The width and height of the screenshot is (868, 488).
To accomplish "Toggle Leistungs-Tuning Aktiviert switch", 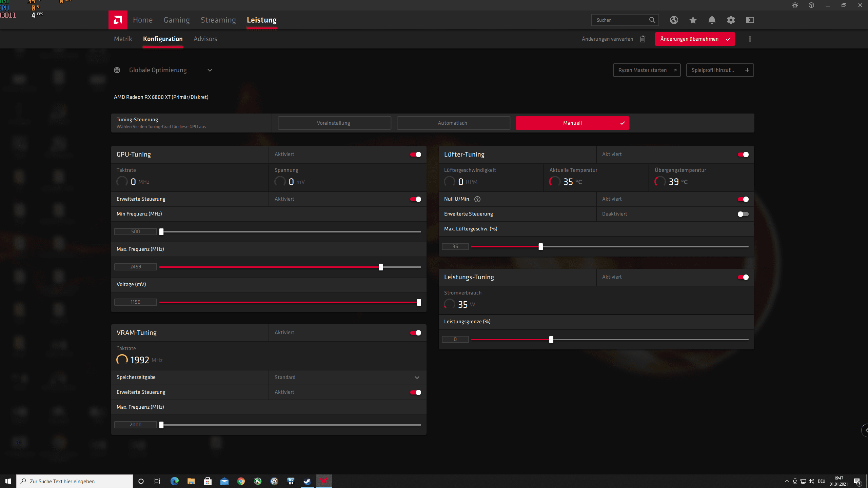I will (743, 277).
